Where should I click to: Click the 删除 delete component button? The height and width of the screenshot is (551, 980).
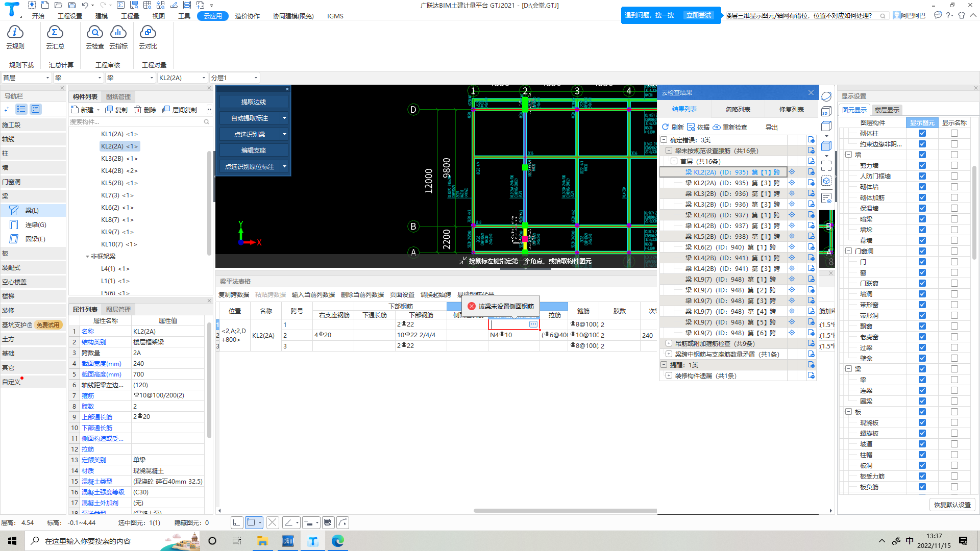(x=145, y=110)
